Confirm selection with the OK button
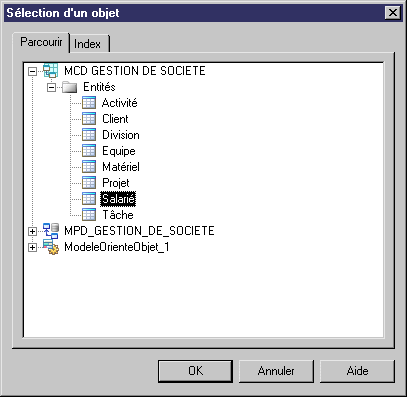 point(195,371)
